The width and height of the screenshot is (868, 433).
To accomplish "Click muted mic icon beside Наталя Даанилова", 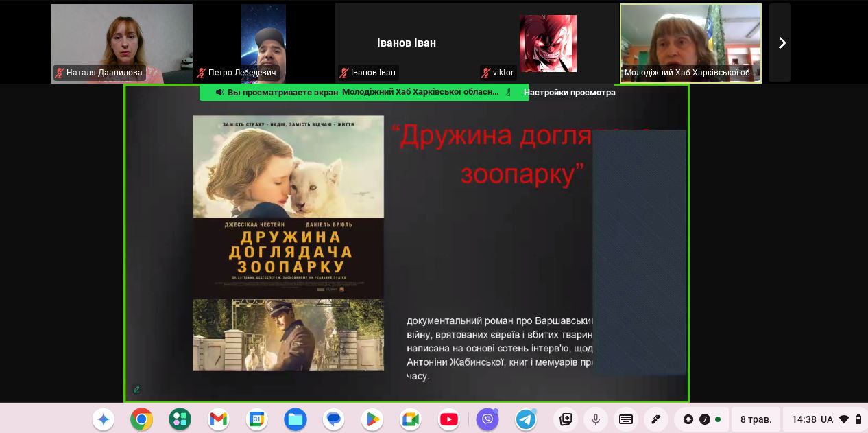I will click(x=60, y=73).
